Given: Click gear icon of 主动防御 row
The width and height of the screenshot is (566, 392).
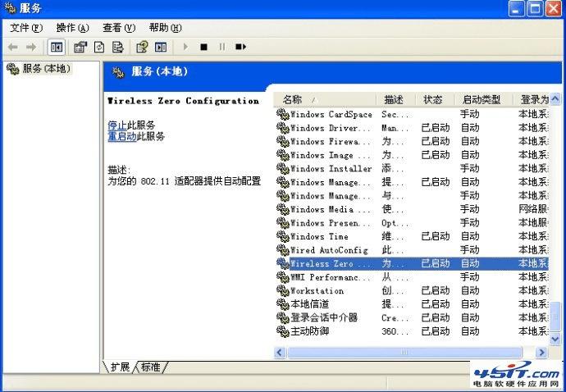Looking at the screenshot, I should (283, 331).
